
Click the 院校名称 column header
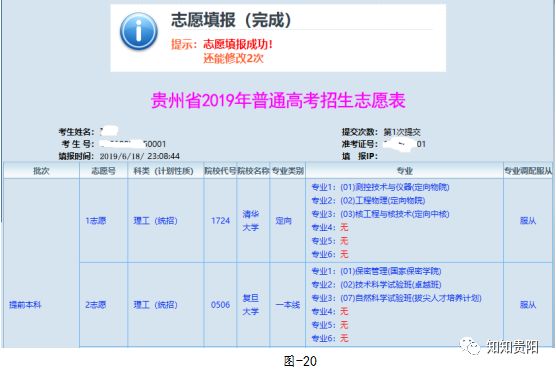(253, 171)
